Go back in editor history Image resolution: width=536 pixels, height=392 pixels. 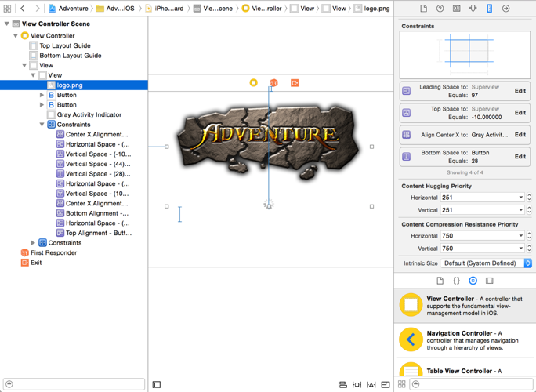(23, 8)
